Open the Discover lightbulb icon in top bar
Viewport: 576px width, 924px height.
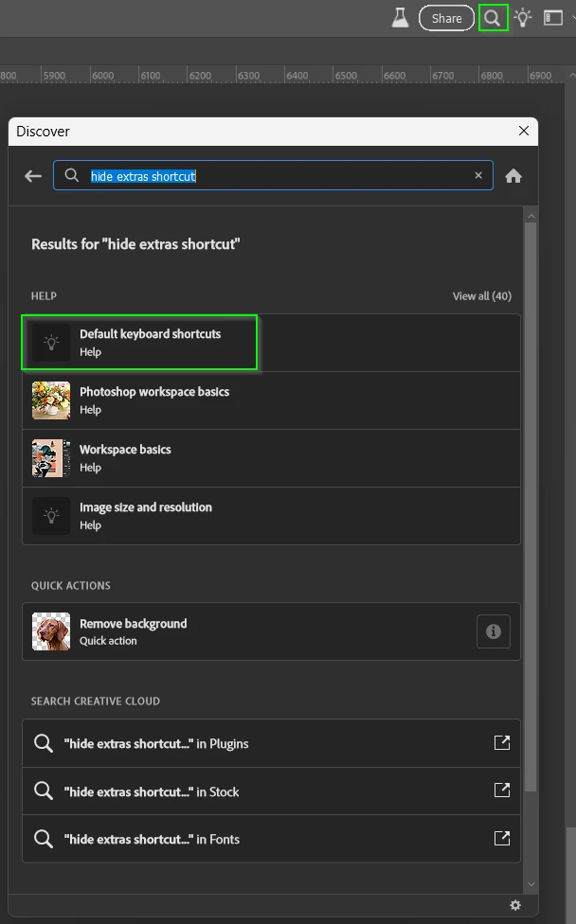pos(522,18)
